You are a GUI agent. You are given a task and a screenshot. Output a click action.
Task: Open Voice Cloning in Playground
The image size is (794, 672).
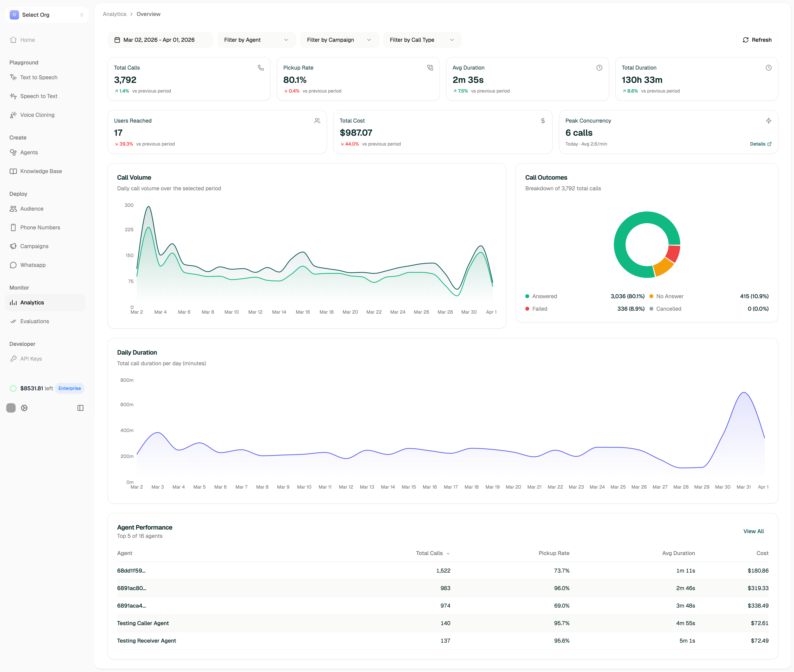tap(37, 115)
